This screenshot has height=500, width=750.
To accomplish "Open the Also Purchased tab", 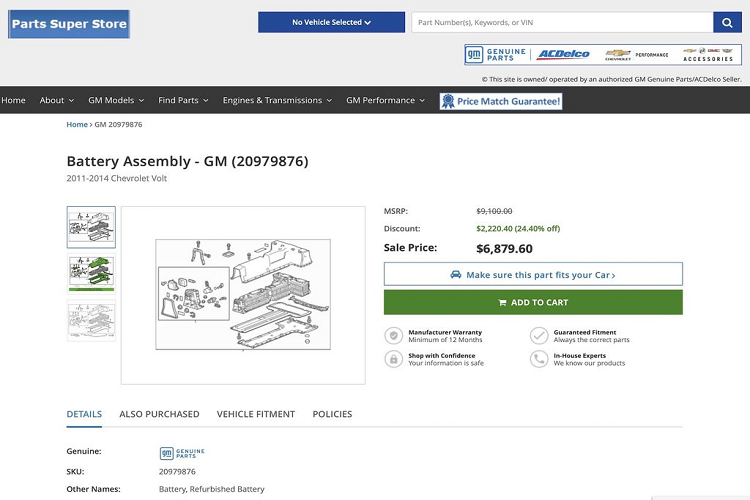I will [x=159, y=414].
